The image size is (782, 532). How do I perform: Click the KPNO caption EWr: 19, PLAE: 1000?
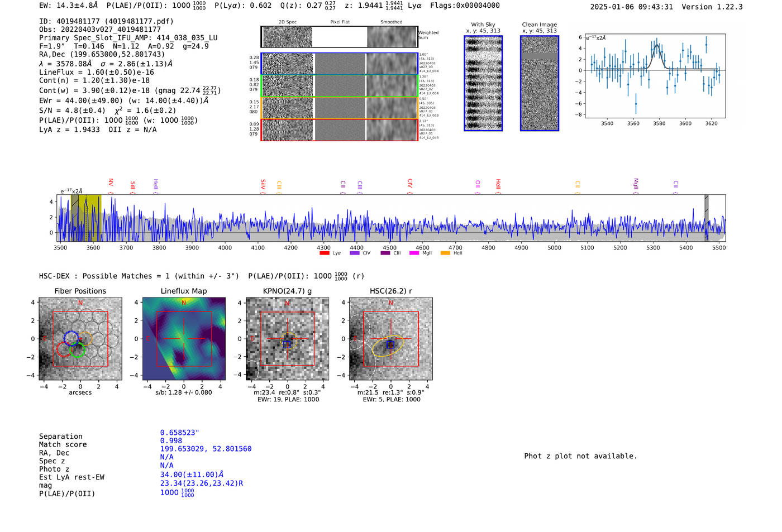(288, 400)
